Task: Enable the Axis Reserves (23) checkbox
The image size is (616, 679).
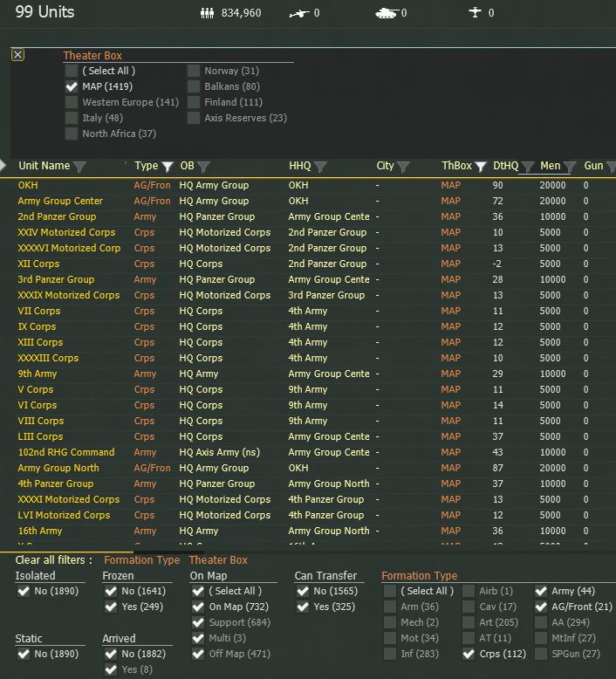Action: tap(194, 118)
